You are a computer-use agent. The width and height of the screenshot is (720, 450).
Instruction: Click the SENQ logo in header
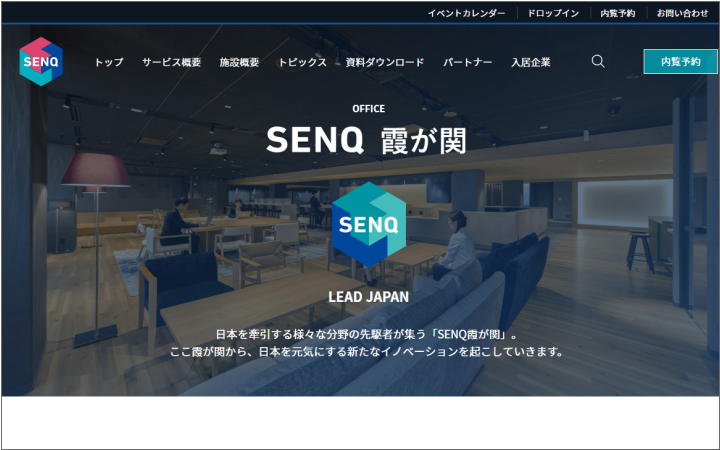pos(41,62)
